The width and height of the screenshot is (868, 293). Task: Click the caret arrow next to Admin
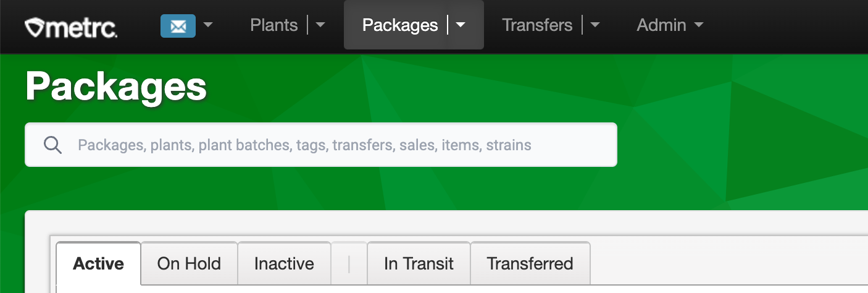699,25
